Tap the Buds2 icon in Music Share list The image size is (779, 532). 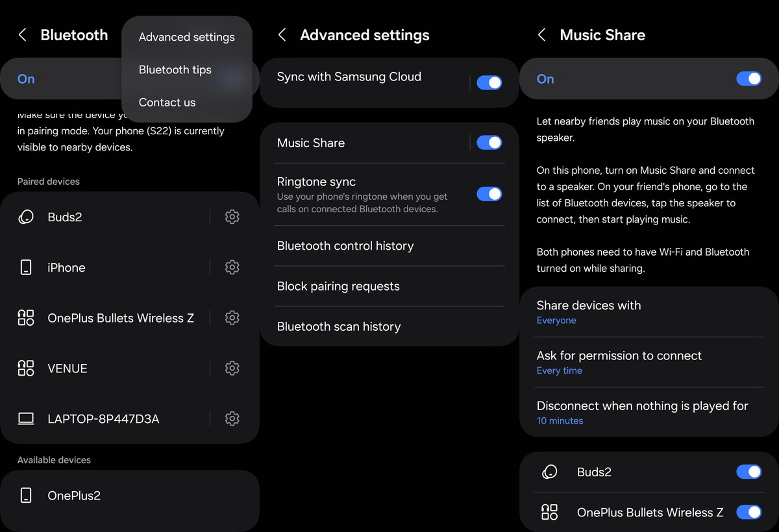click(x=549, y=472)
